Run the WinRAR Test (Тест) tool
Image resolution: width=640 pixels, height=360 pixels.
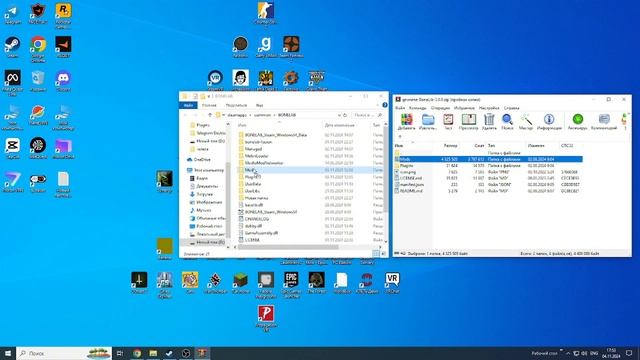448,122
